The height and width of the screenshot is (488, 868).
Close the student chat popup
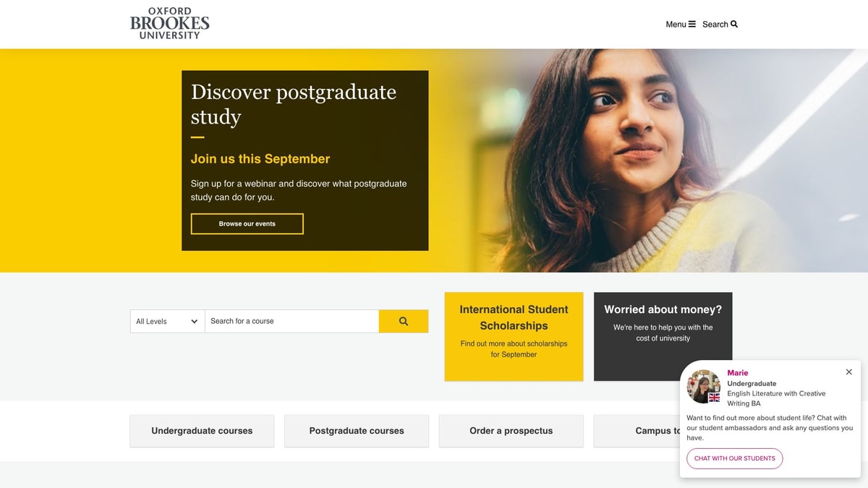click(848, 372)
